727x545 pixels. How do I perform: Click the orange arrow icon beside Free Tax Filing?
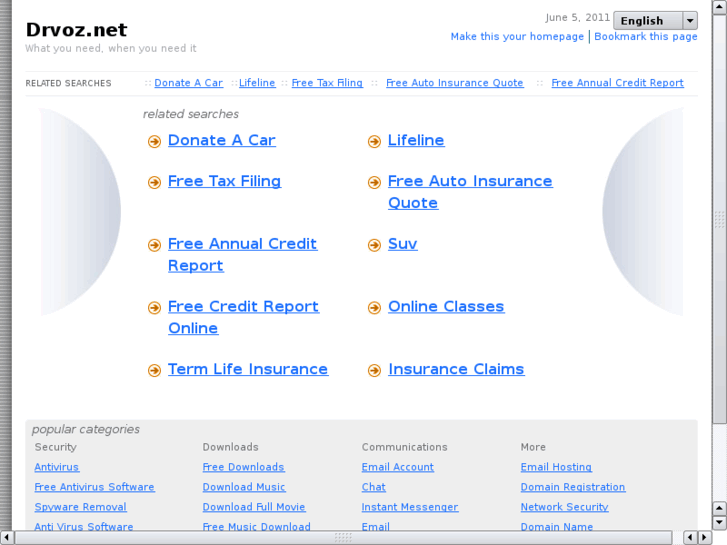154,183
